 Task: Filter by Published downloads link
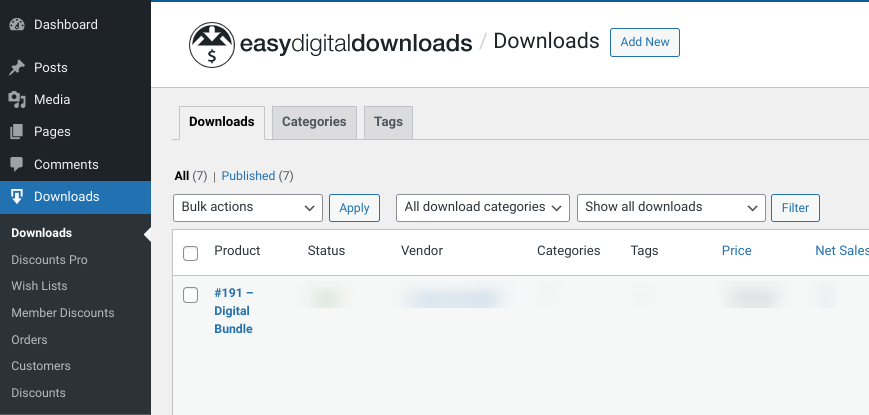coord(248,176)
